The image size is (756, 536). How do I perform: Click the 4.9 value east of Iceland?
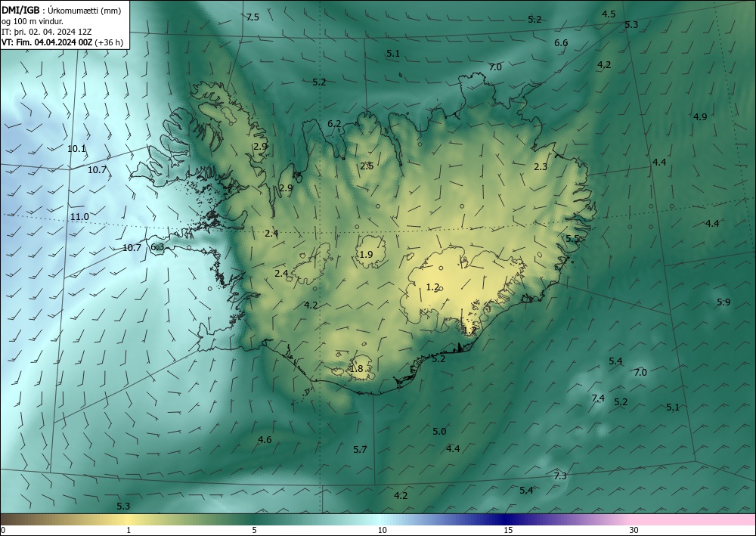pyautogui.click(x=700, y=116)
